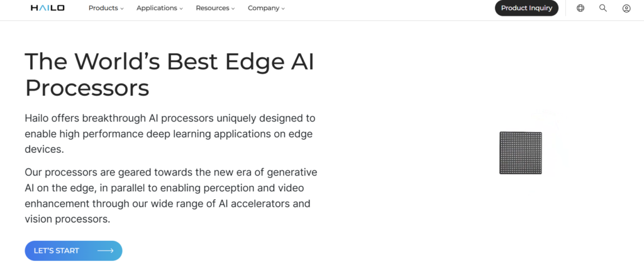Image resolution: width=644 pixels, height=278 pixels.
Task: Click the arrow inside LET'S START
Action: pos(106,251)
